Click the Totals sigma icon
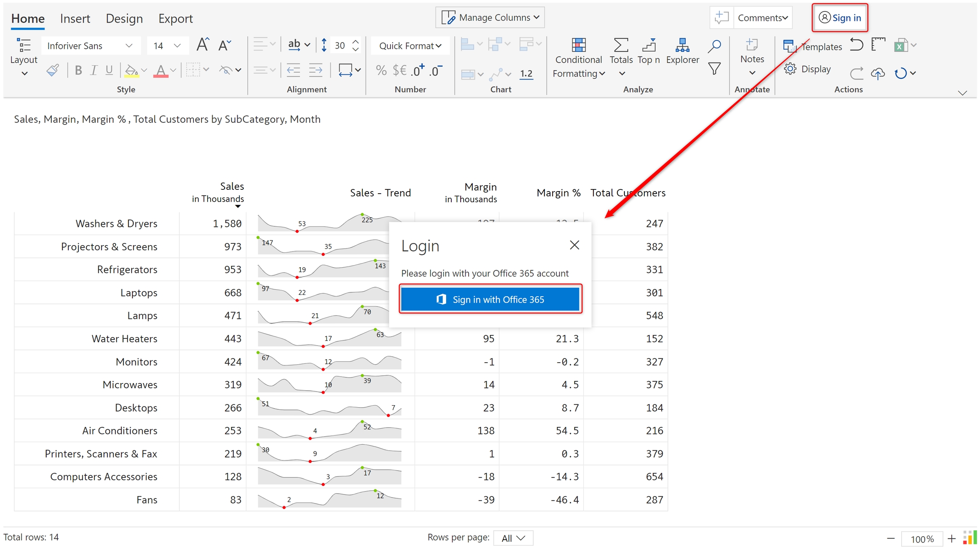The height and width of the screenshot is (549, 980). 621,46
